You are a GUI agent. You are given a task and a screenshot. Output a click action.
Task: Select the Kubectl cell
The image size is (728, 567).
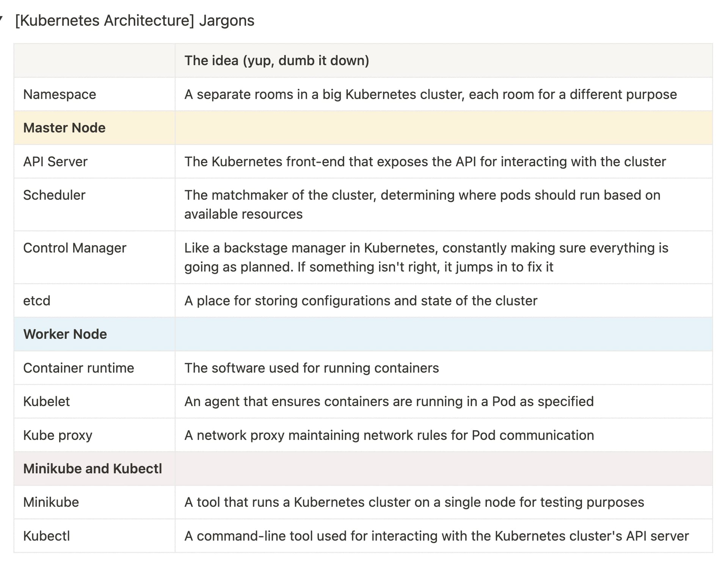pyautogui.click(x=47, y=536)
